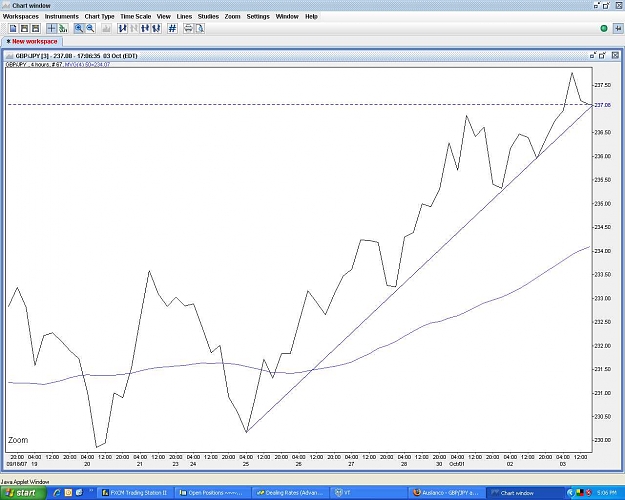Switch to Auslanco GBP/JPY Firefox taskbar item
625x500 pixels.
tap(448, 493)
